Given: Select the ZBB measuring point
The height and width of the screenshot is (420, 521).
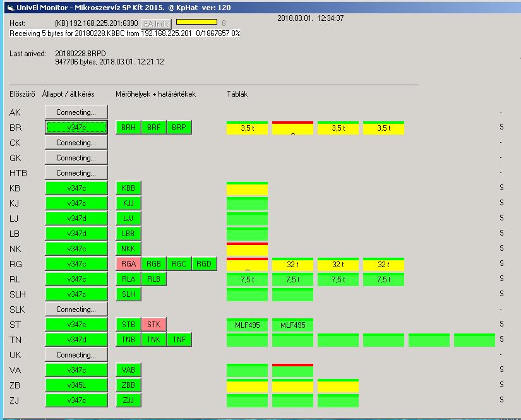Looking at the screenshot, I should pos(128,385).
